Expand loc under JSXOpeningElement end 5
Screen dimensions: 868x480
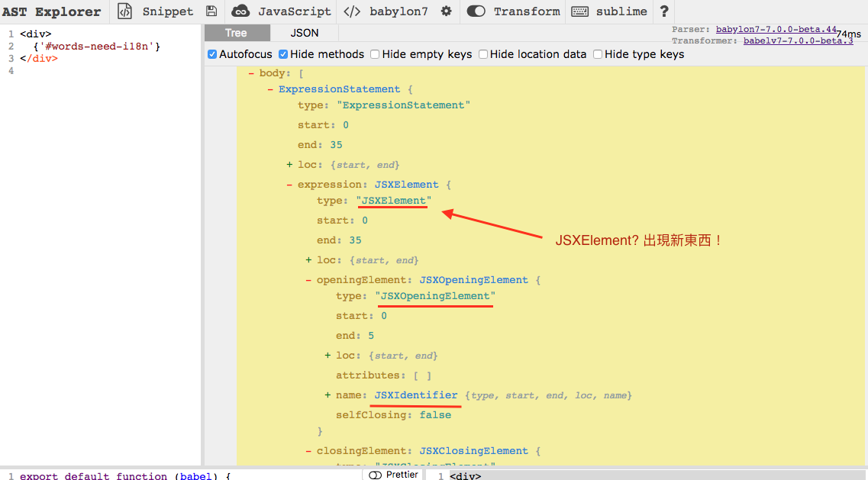[328, 356]
